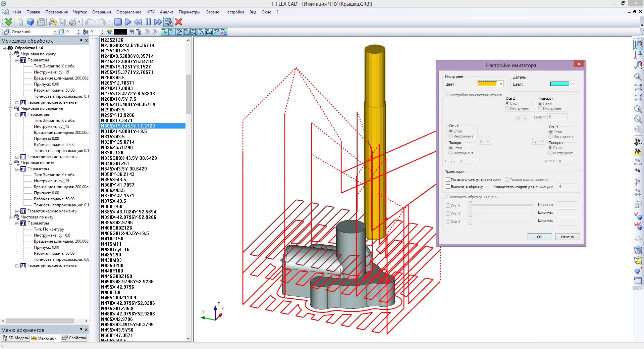Click the top magnet snap icon
This screenshot has width=644, height=349.
(x=638, y=44)
